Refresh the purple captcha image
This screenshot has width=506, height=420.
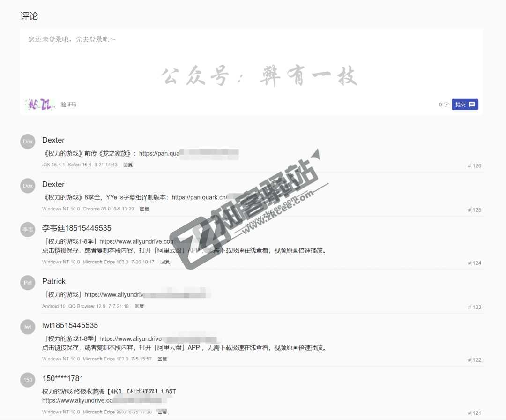(x=40, y=104)
